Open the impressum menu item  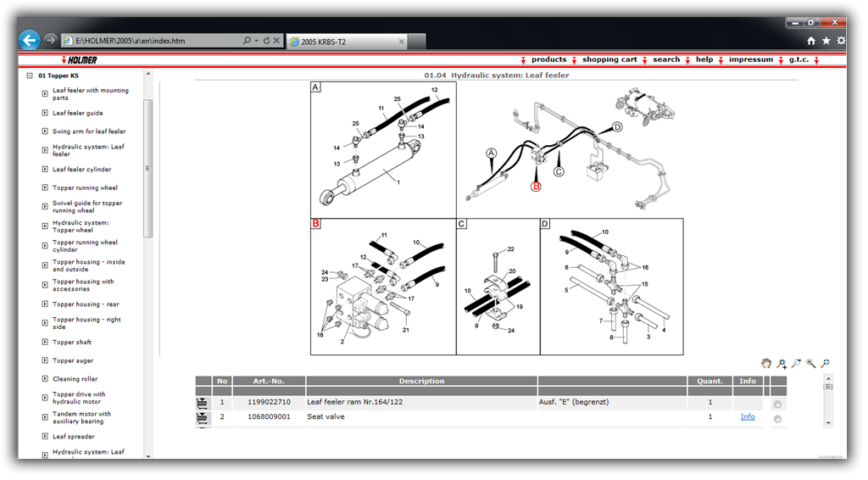click(751, 59)
